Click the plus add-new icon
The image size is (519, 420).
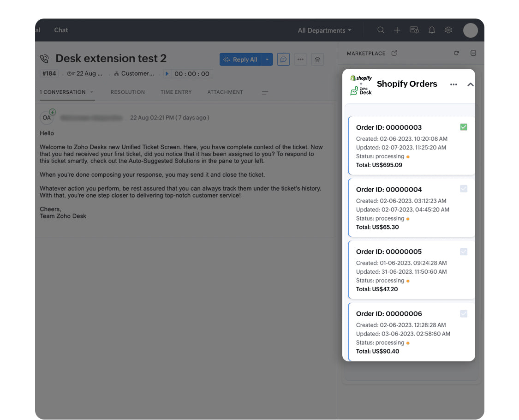[397, 30]
